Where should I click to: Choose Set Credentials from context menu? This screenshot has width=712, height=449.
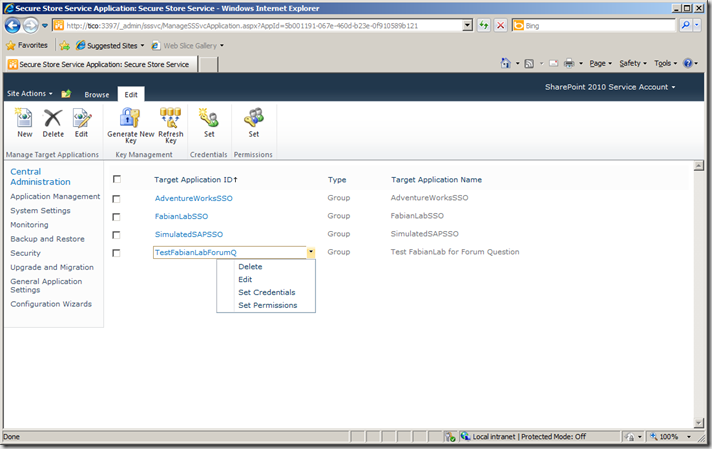[267, 292]
